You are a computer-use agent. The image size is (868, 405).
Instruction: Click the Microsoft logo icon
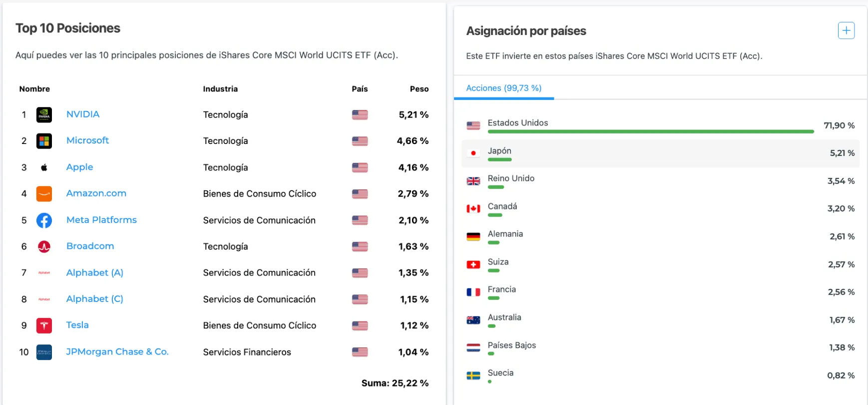(x=44, y=141)
